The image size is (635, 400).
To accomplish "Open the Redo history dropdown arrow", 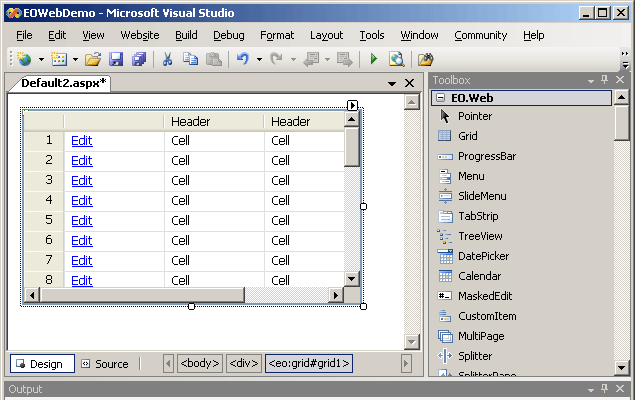I will tap(293, 60).
